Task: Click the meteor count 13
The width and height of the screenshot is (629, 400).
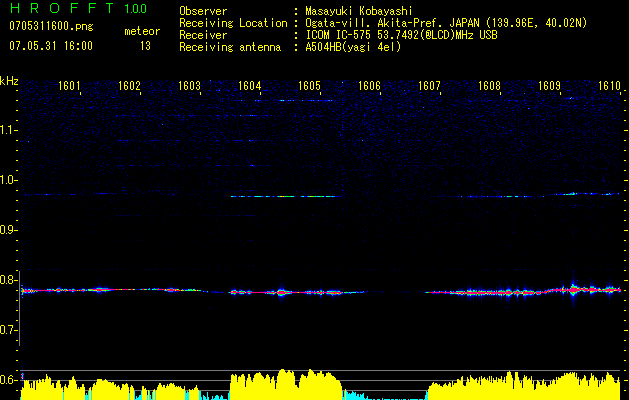Action: (145, 46)
